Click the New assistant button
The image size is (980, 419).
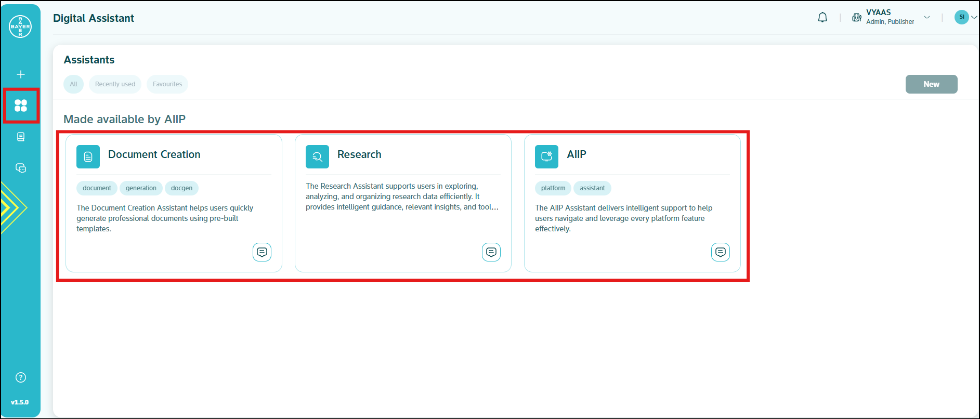[x=931, y=84]
